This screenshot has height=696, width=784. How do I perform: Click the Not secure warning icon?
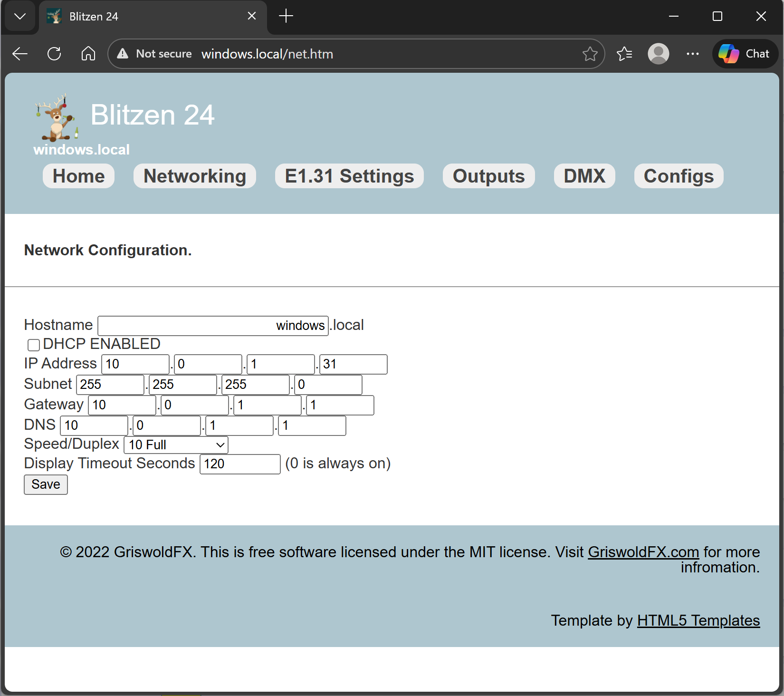click(123, 54)
